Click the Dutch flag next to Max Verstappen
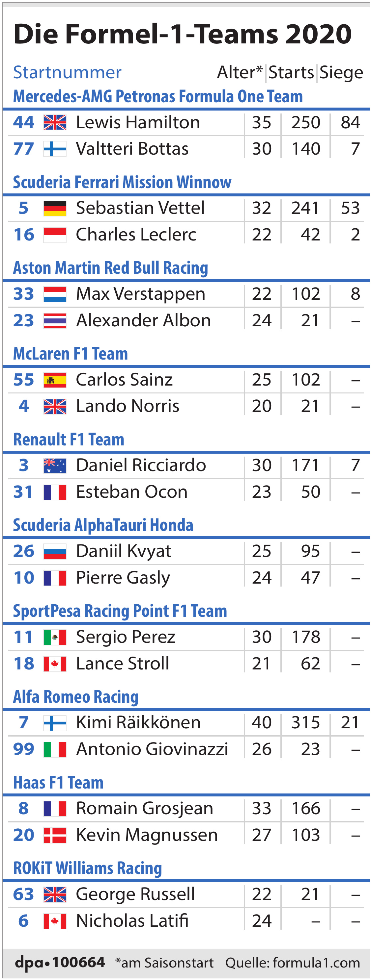 [55, 294]
